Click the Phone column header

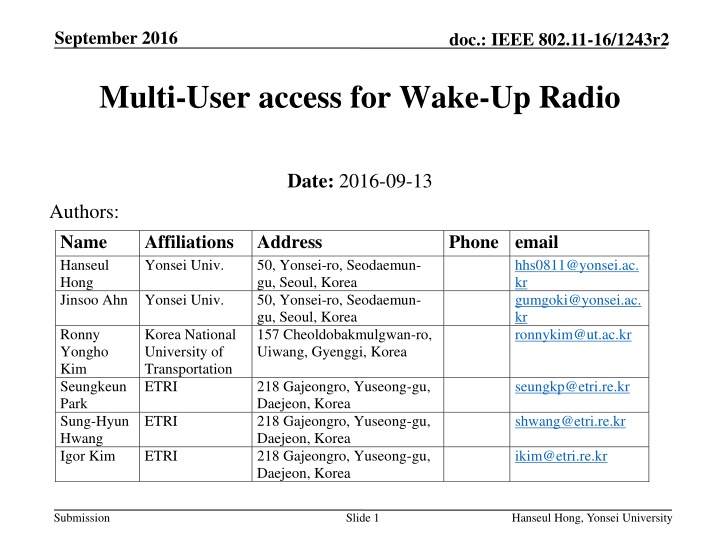pyautogui.click(x=473, y=242)
